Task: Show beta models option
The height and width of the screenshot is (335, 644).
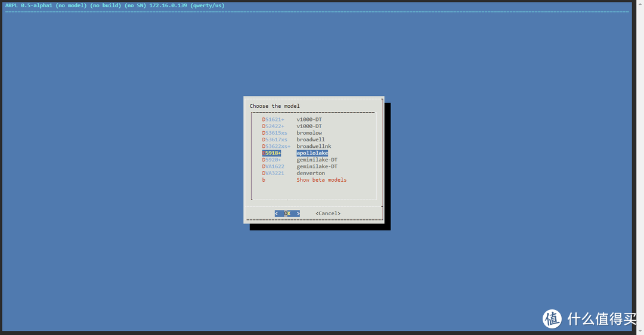Action: (x=304, y=180)
